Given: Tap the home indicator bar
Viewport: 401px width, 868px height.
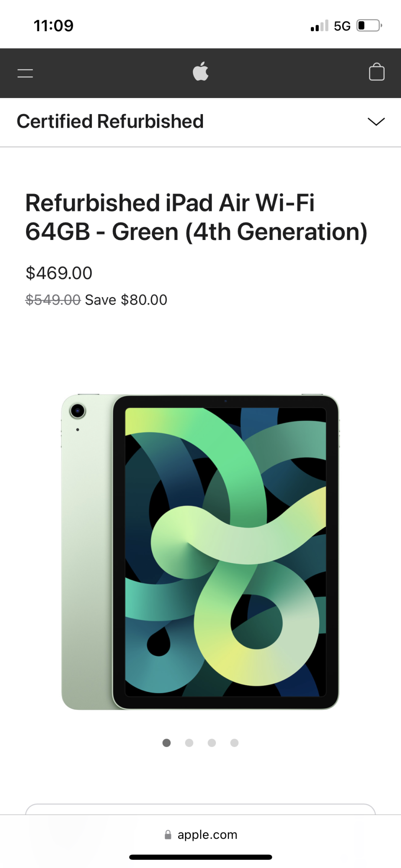Looking at the screenshot, I should [201, 857].
